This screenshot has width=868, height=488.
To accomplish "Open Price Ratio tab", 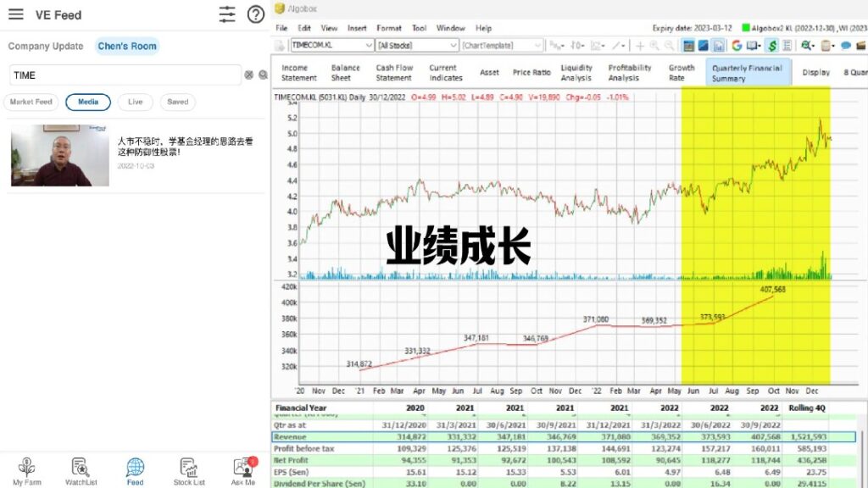I will point(531,73).
